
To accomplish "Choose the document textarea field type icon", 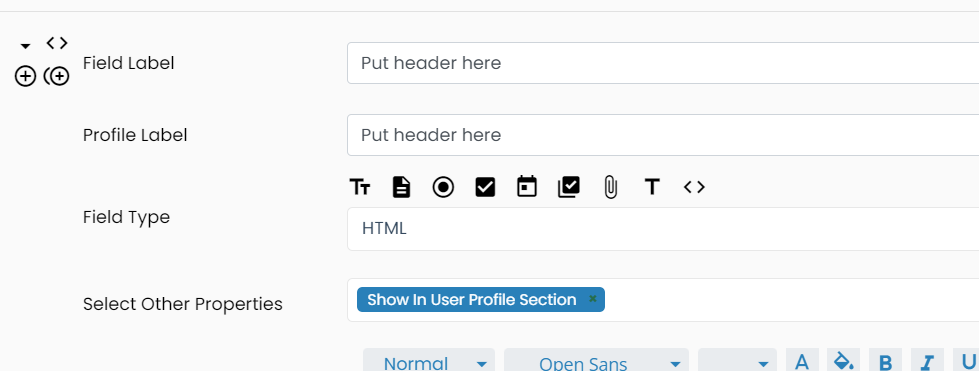I will (x=401, y=187).
